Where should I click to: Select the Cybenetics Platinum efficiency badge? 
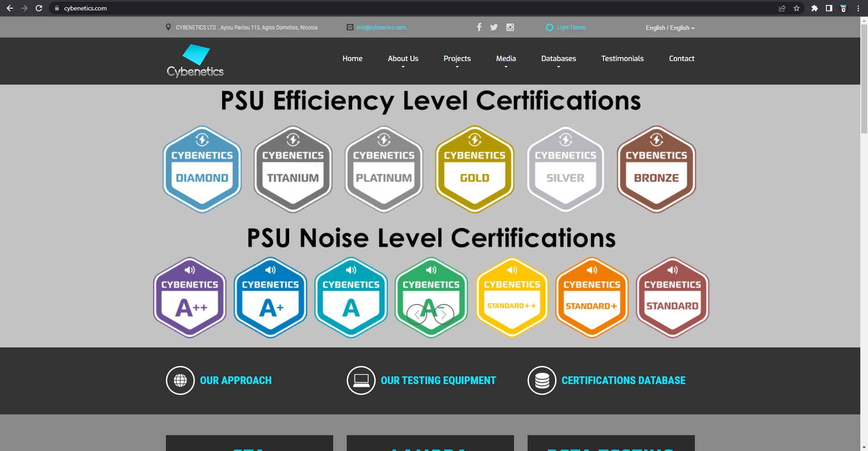click(384, 169)
